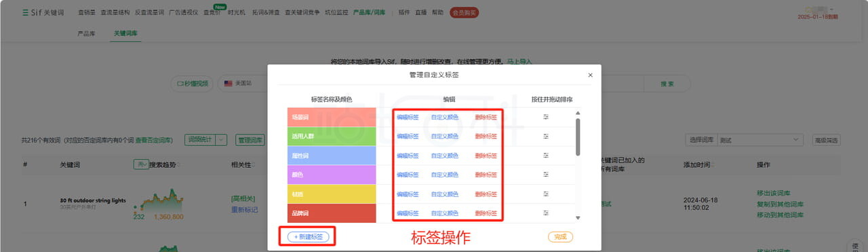The image size is (868, 252).
Task: Open 自定义颜色 for 材质 tag
Action: pos(445,194)
